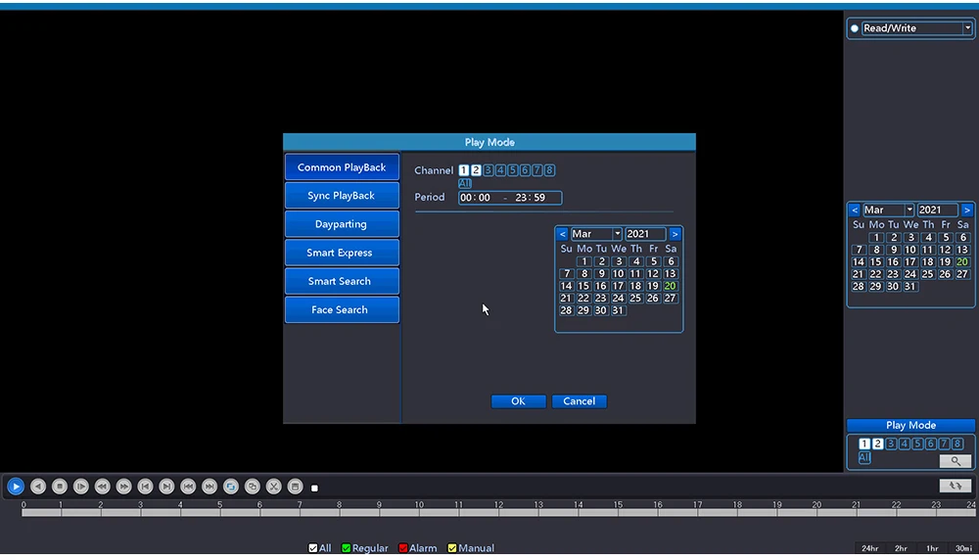Click the overlapping windows icon in playback bar
The image size is (979, 560).
click(x=253, y=487)
